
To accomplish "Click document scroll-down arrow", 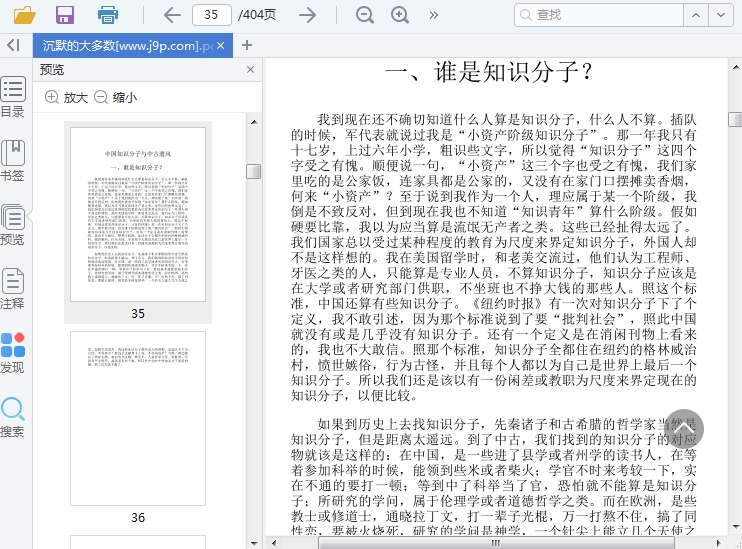I will (x=736, y=527).
